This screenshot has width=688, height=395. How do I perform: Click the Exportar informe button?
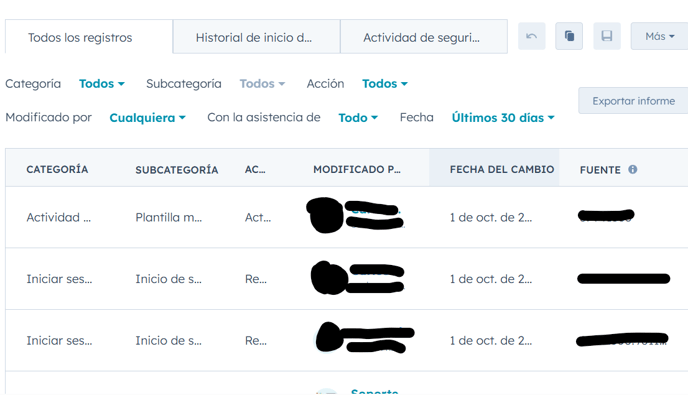point(633,101)
